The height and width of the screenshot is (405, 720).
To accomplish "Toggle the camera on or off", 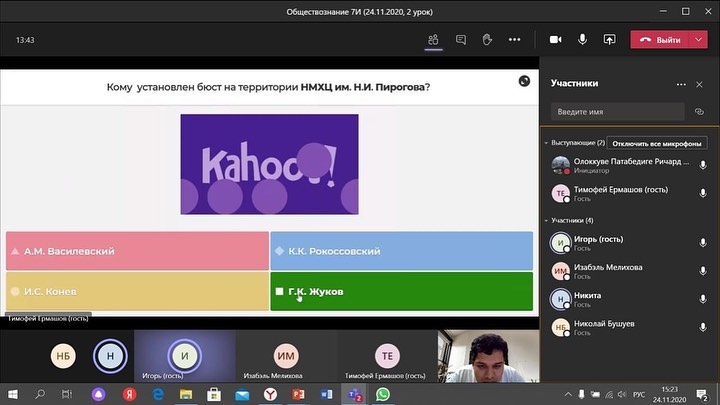I will click(x=556, y=40).
